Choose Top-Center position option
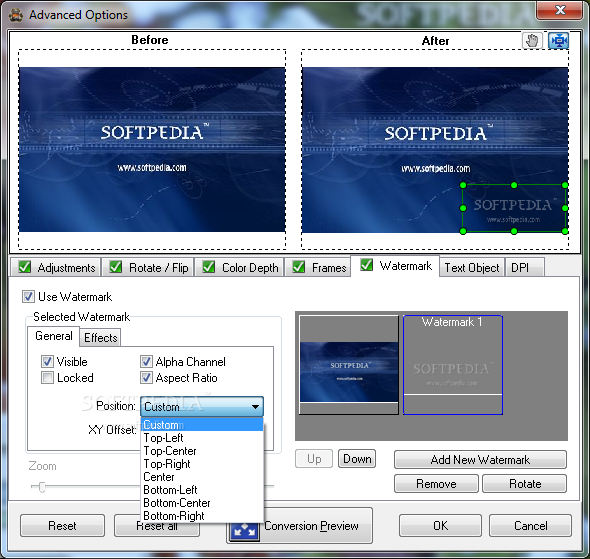This screenshot has height=559, width=590. (x=202, y=451)
